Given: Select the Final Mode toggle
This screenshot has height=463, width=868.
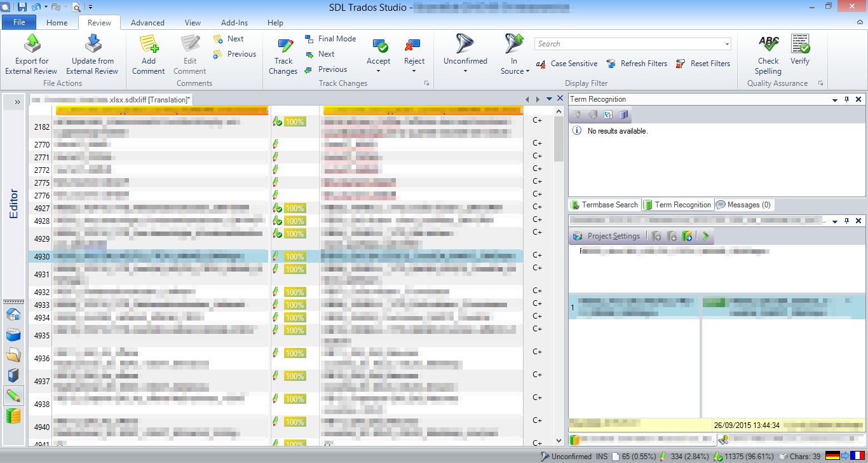Looking at the screenshot, I should (x=330, y=39).
